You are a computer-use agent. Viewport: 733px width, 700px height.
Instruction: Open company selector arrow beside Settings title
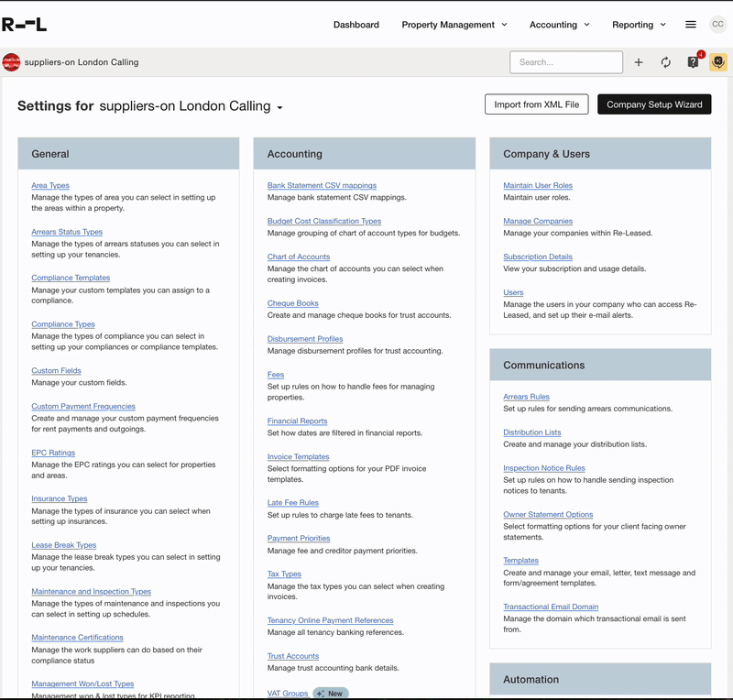pos(279,107)
